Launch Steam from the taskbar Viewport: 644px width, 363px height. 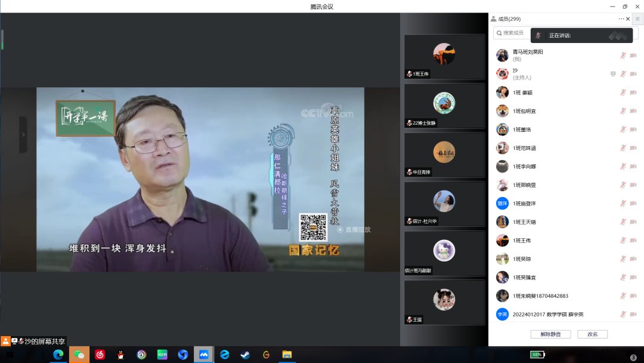245,355
